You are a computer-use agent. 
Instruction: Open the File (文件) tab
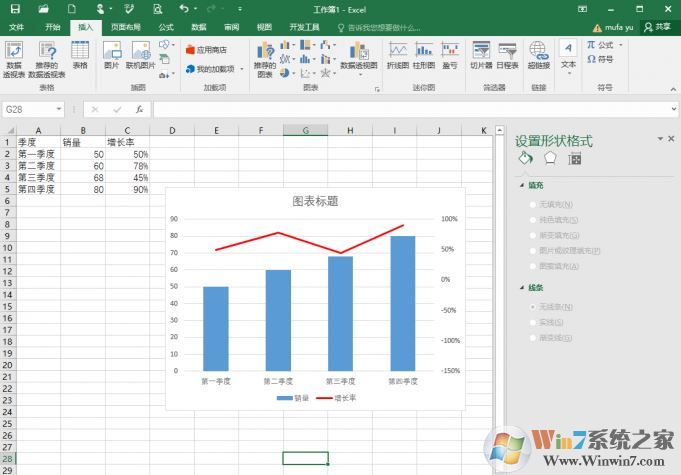17,27
